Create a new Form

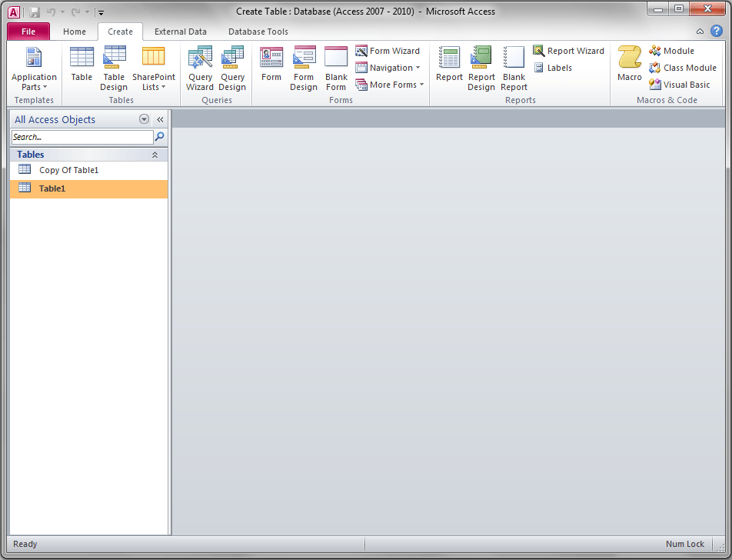tap(271, 64)
